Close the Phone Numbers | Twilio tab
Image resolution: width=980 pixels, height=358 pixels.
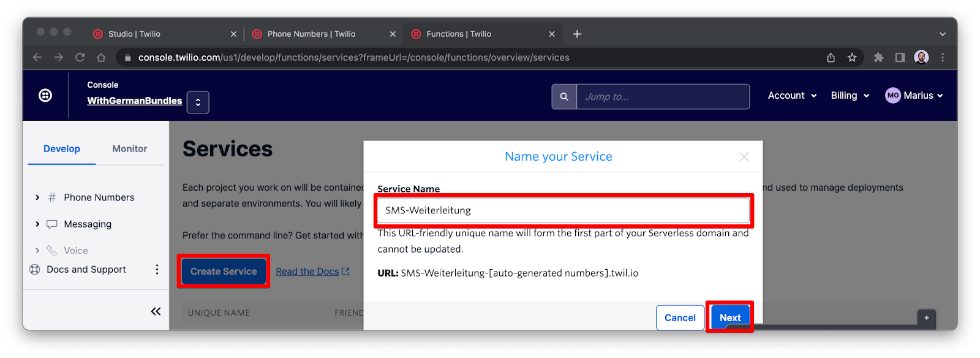(393, 34)
